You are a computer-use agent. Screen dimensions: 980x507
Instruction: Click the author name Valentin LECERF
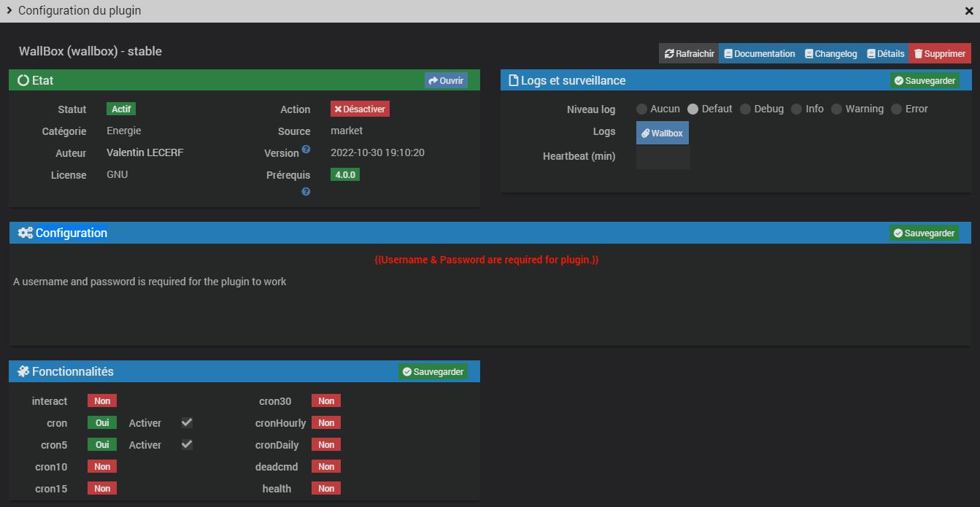[x=147, y=152]
